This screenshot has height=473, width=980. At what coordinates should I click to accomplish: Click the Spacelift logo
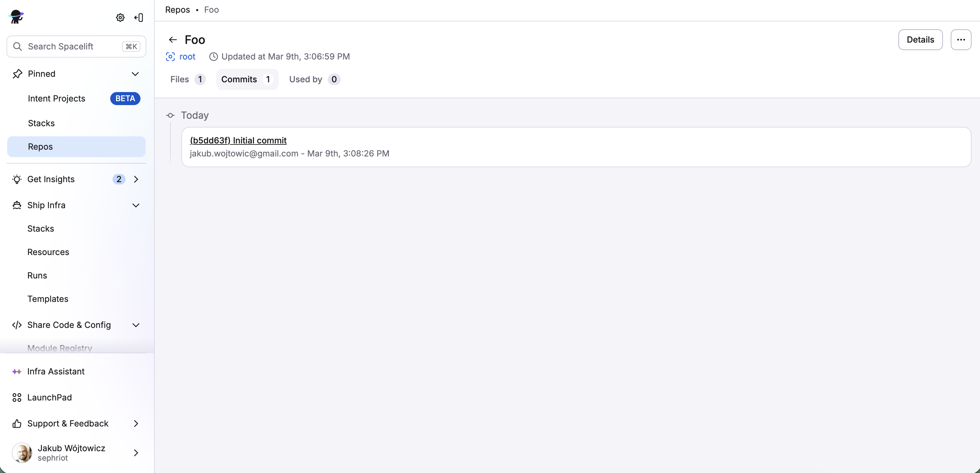[x=16, y=17]
